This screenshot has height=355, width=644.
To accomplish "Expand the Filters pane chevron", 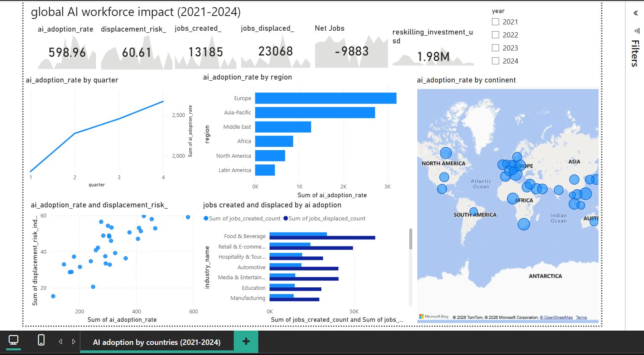I will coord(636,13).
